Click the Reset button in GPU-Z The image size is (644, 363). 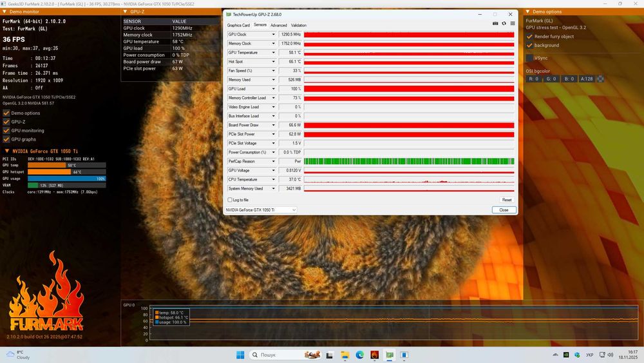[x=507, y=200]
